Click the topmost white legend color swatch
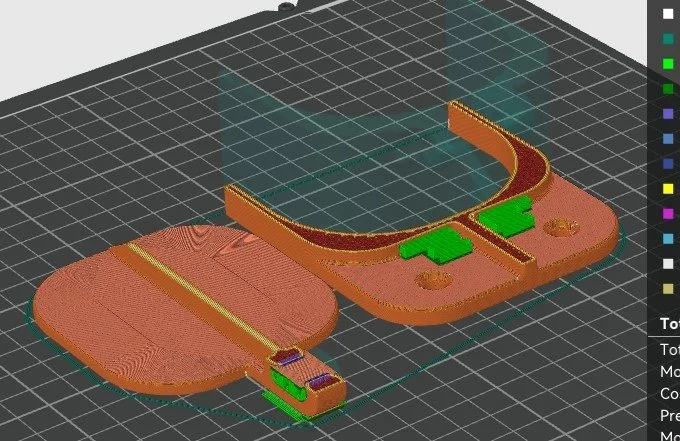Viewport: 680px width, 441px height. click(x=668, y=14)
